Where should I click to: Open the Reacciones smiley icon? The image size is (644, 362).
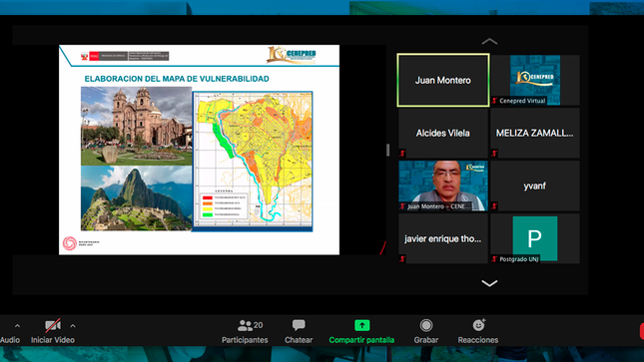(x=478, y=325)
